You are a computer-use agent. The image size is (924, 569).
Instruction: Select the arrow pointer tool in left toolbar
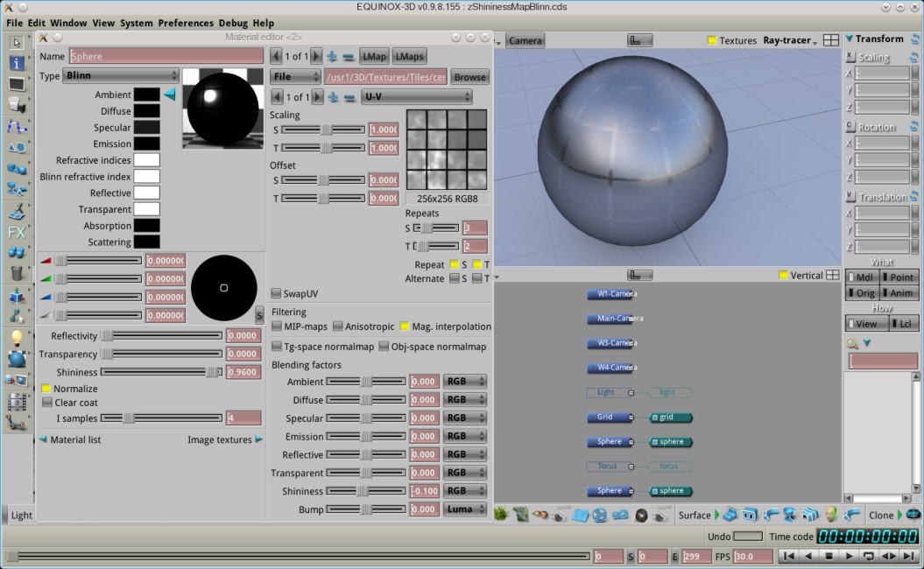16,42
